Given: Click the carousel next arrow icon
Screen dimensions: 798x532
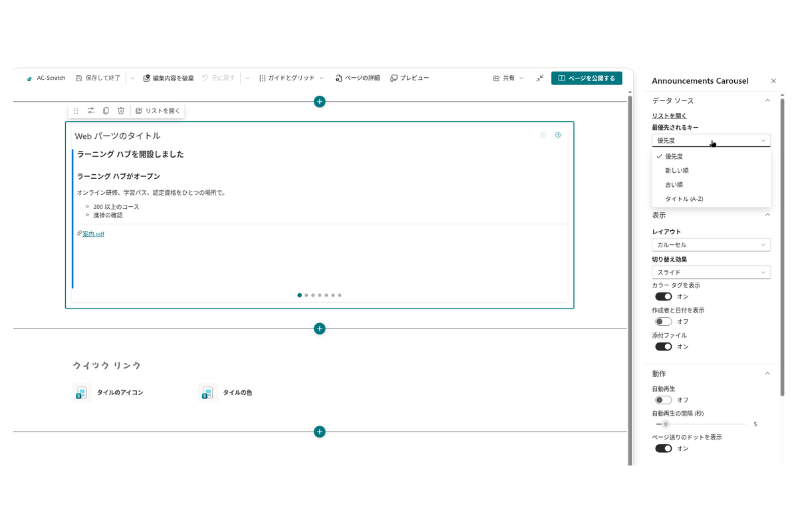Looking at the screenshot, I should [558, 135].
